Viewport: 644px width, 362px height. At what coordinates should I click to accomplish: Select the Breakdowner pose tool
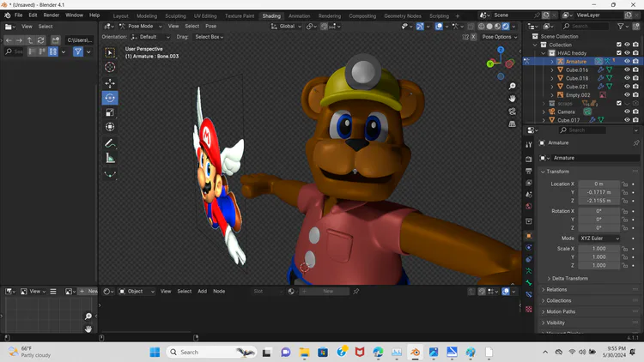(110, 174)
